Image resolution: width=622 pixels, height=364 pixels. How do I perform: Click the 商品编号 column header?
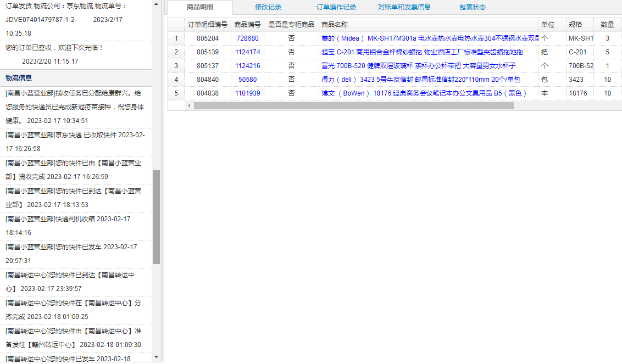tap(247, 25)
